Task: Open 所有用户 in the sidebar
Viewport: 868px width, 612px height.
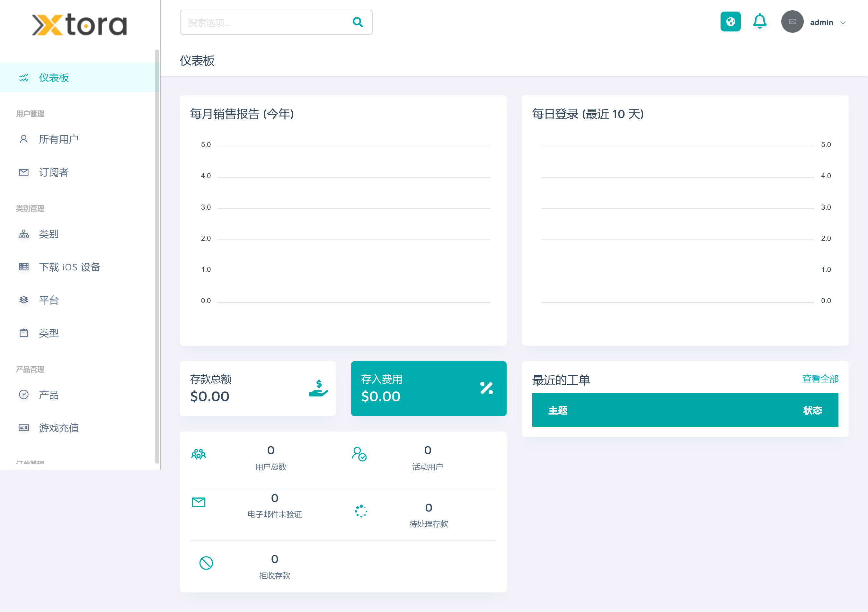Action: [58, 139]
